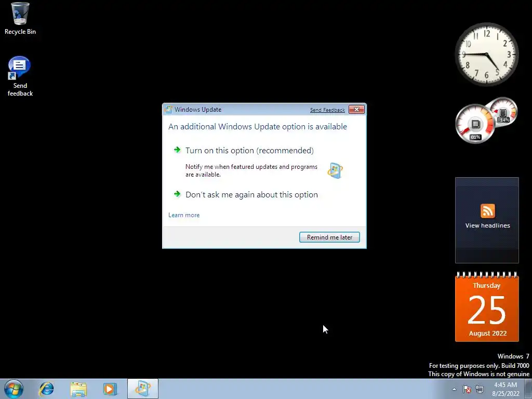Click the green arrow beside Turn on this option
The height and width of the screenshot is (399, 532).
[x=177, y=150]
